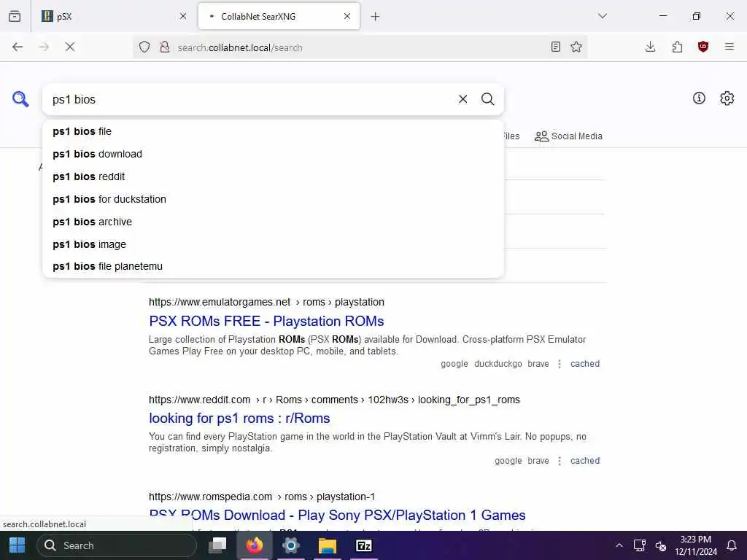Open 7-Zip from the taskbar
Screen dimensions: 747x560
point(364,545)
